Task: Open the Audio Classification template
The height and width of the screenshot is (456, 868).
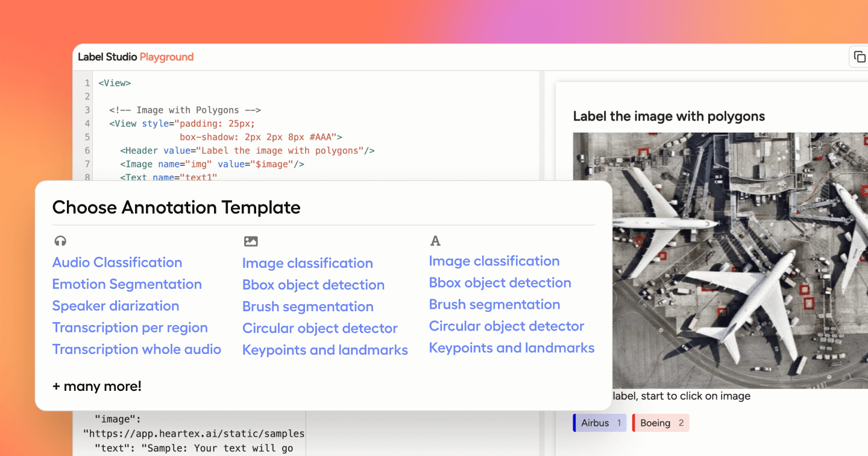Action: 117,262
